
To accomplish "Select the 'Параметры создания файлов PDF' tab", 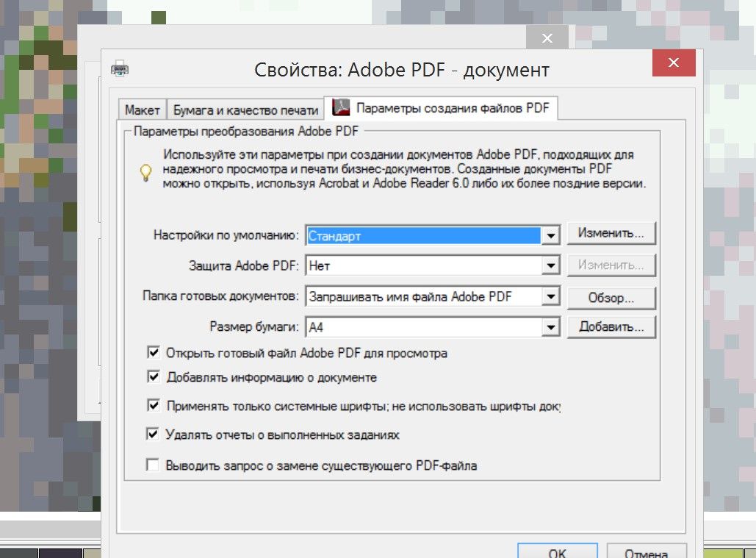I will point(443,109).
